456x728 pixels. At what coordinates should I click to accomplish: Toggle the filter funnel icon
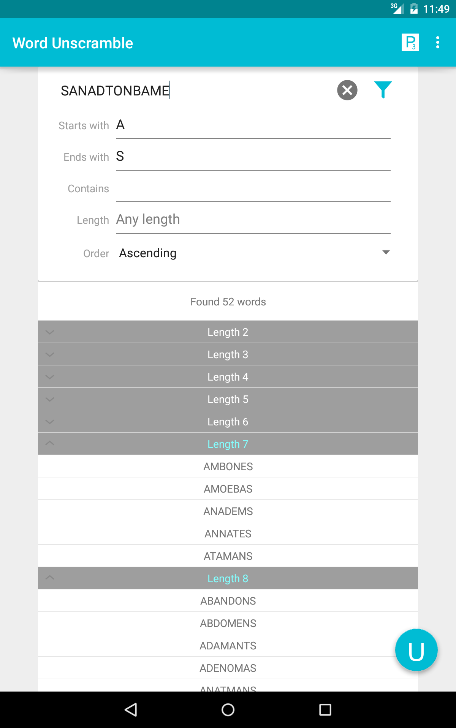pos(383,90)
